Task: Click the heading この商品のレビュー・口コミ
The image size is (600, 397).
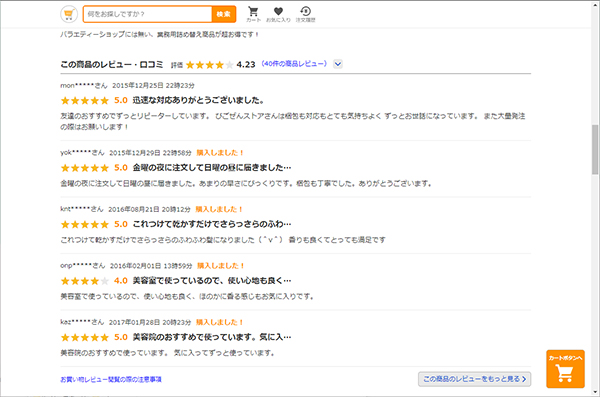Action: coord(112,64)
